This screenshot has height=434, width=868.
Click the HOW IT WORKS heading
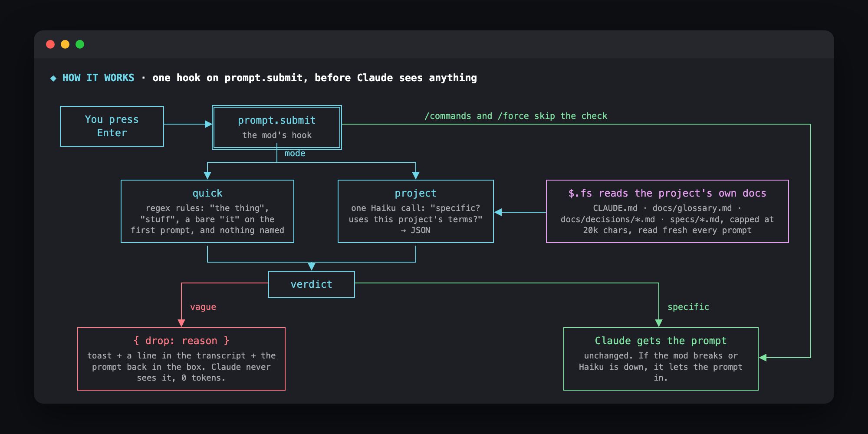[98, 78]
